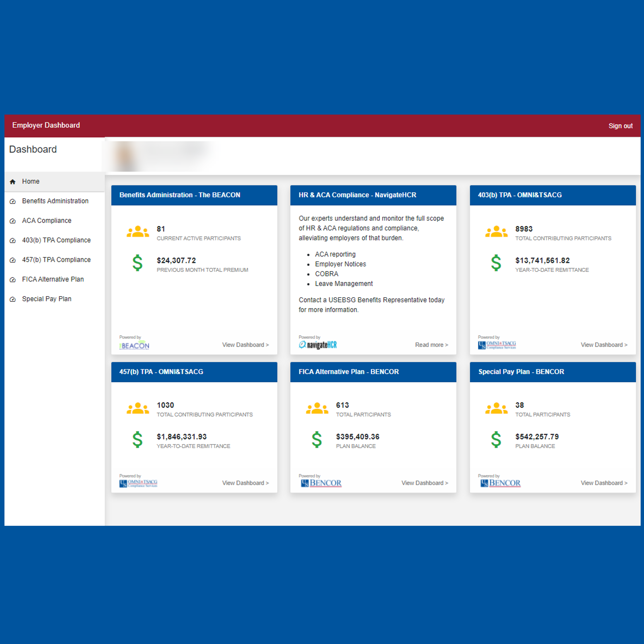Click the $24,307.72 premium amount
Image resolution: width=644 pixels, height=644 pixels.
(x=176, y=261)
